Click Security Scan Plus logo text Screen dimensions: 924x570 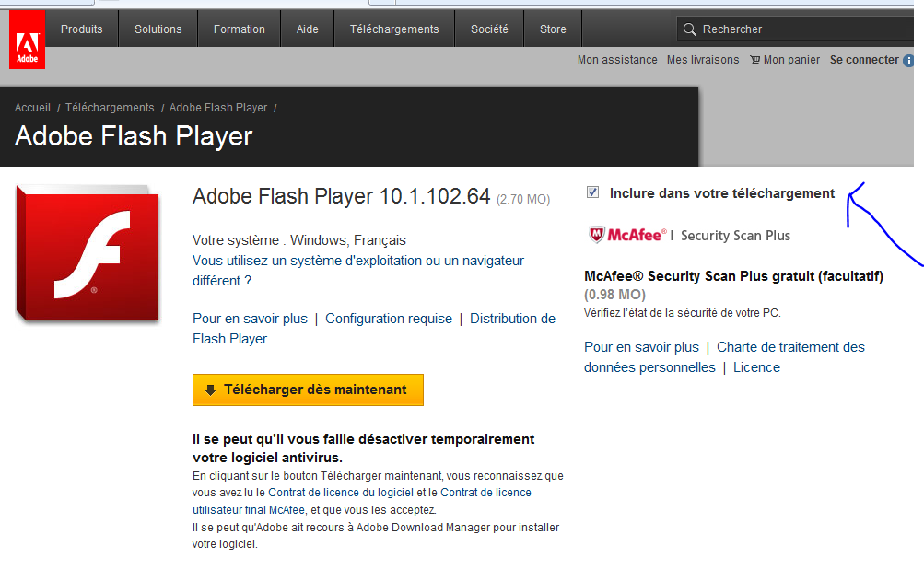[735, 236]
